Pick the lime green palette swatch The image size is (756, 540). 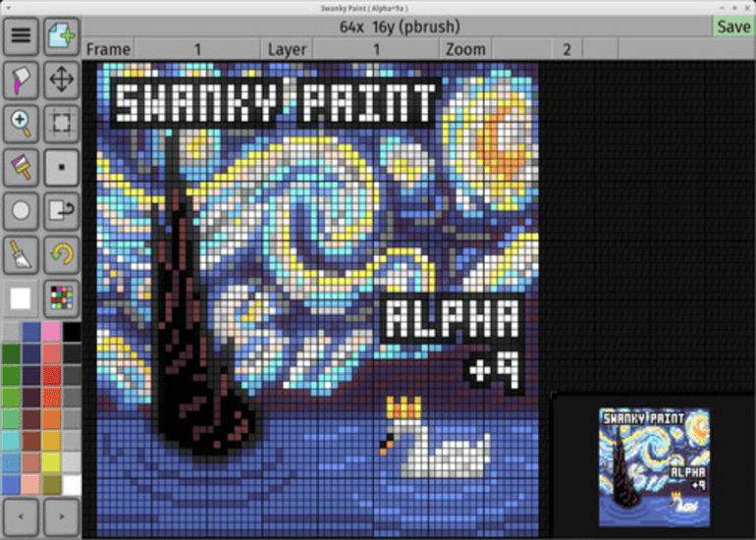click(11, 398)
